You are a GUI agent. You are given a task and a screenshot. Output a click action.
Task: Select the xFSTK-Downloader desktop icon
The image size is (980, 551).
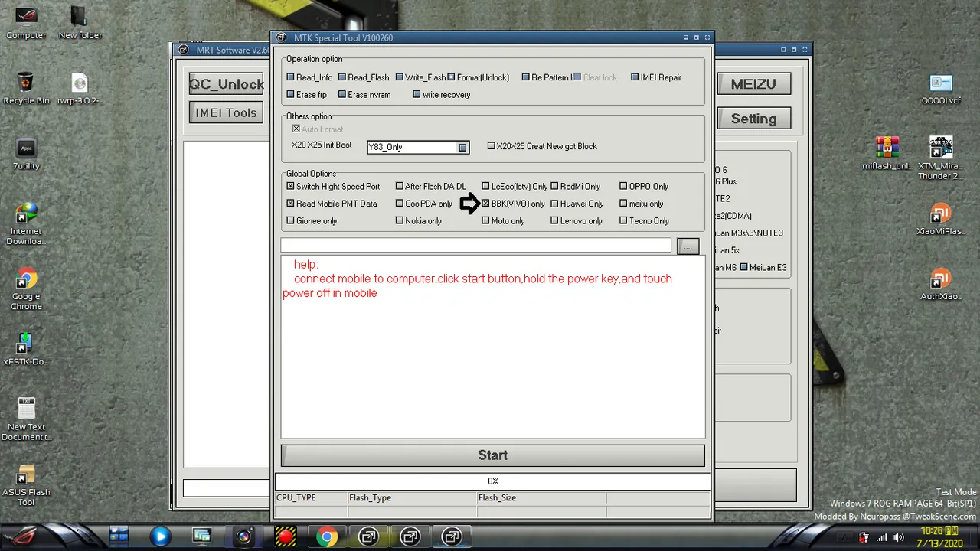[26, 348]
